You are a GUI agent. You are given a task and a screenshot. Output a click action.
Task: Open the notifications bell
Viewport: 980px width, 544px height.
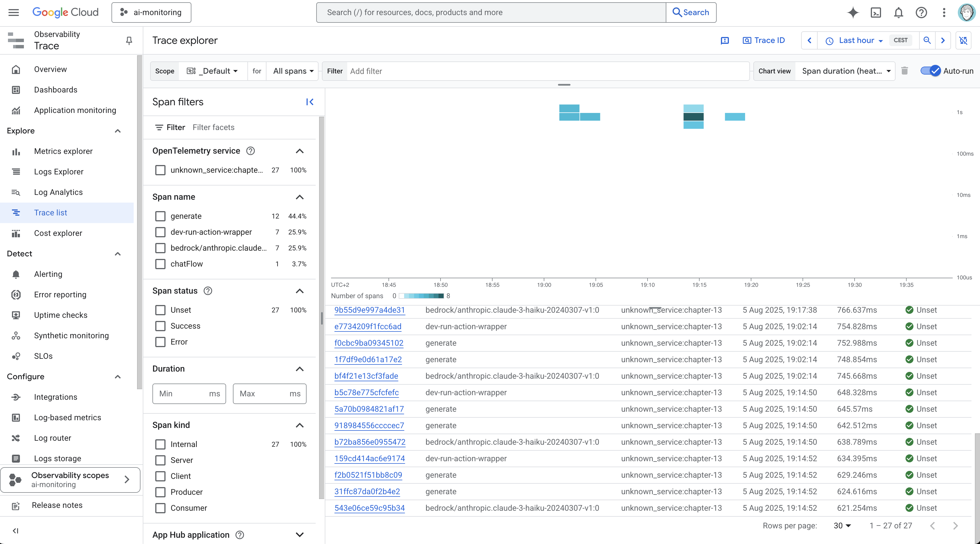(899, 13)
